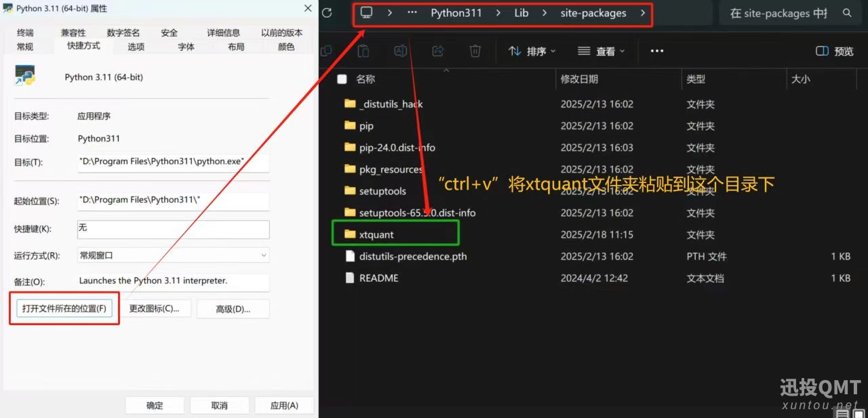The height and width of the screenshot is (418, 868).
Task: Click the Rename icon in Explorer toolbar
Action: (x=401, y=51)
